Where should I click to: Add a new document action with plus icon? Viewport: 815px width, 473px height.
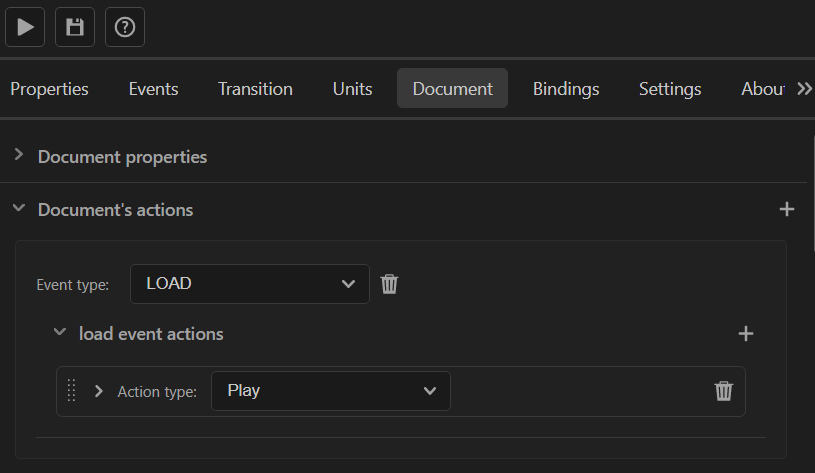787,209
